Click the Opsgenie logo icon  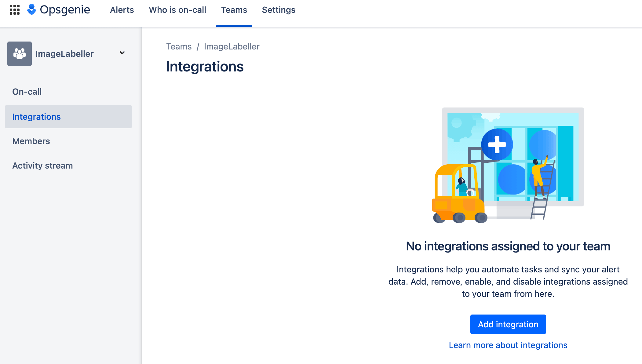pos(33,10)
